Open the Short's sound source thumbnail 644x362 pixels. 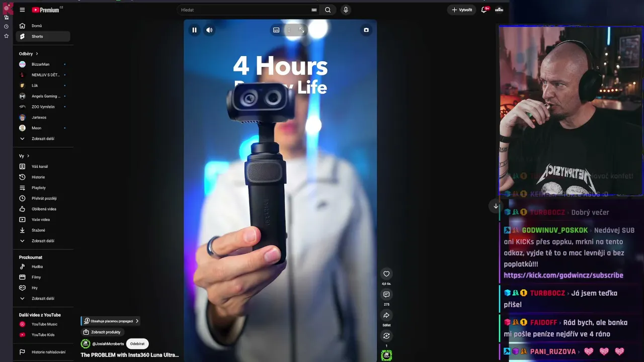pos(386,355)
